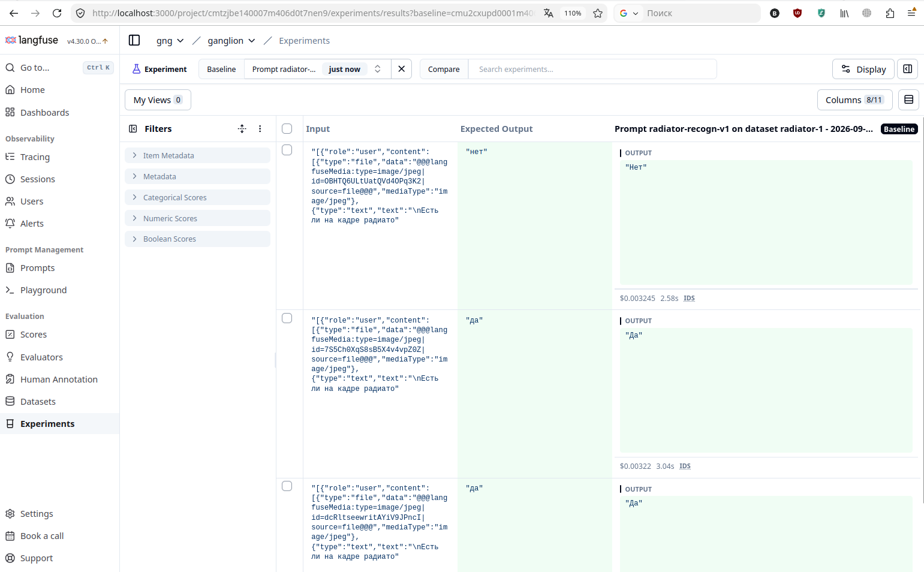The image size is (924, 572).
Task: Toggle the right side panel icon
Action: [908, 69]
